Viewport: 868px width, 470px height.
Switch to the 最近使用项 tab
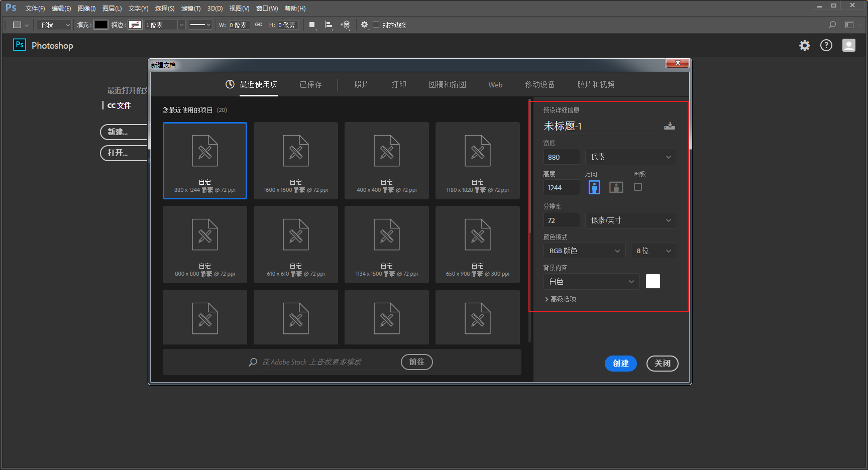pyautogui.click(x=252, y=84)
